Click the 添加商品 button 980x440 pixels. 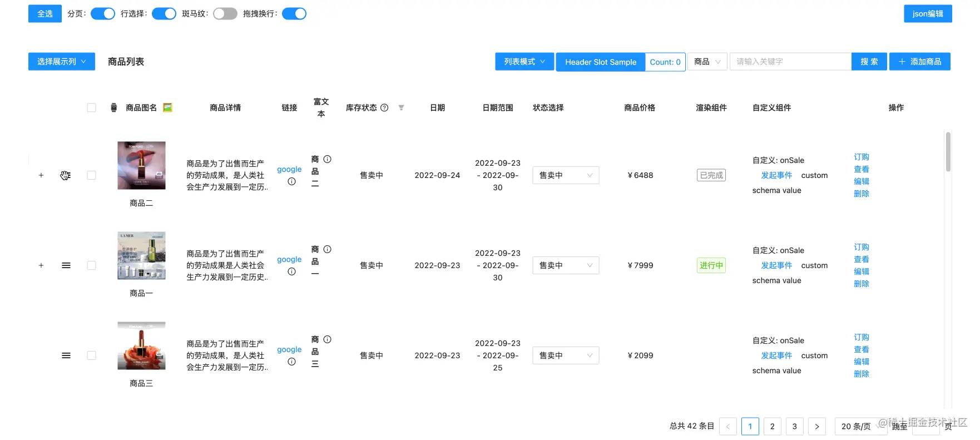point(919,62)
